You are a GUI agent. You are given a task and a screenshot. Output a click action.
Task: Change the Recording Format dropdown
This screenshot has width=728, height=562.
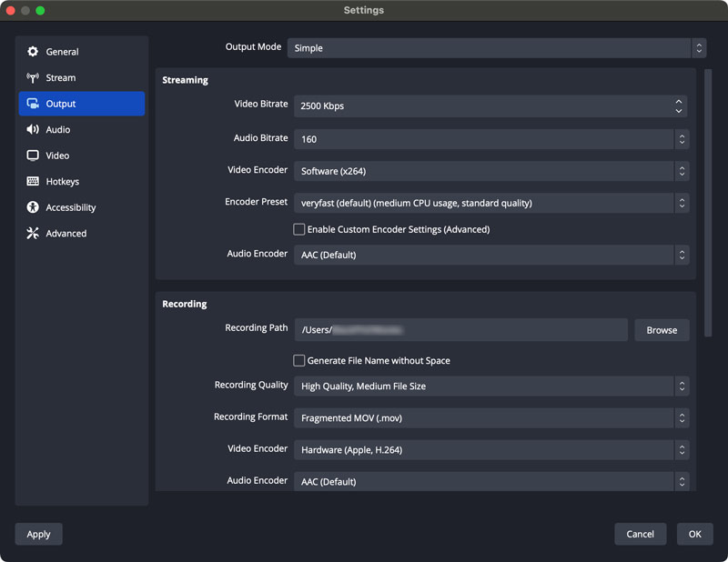491,418
